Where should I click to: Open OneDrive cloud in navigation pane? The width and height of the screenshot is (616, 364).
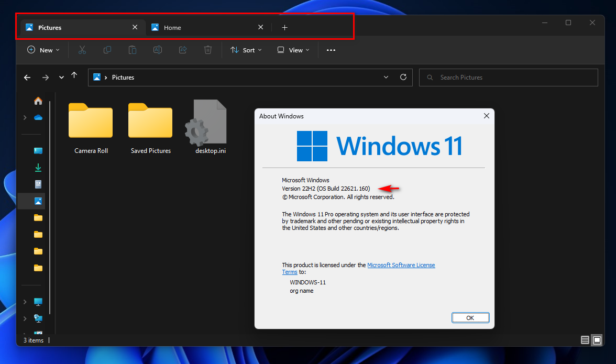point(38,117)
